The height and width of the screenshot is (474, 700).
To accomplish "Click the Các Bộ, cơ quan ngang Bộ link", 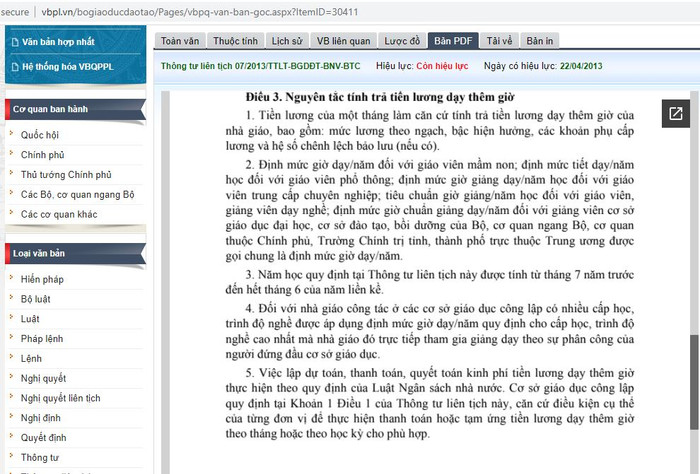I will (x=76, y=194).
